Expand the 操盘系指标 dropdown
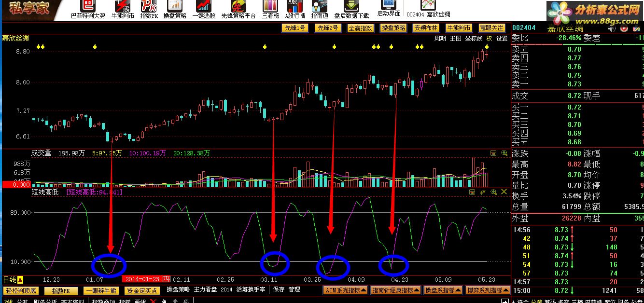Image resolution: width=644 pixels, height=303 pixels. click(x=443, y=290)
